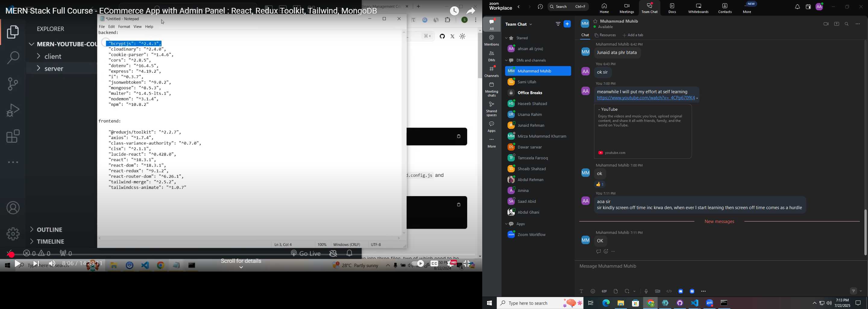Open Zoom notifications bell
Image resolution: width=868 pixels, height=309 pixels.
[x=797, y=7]
